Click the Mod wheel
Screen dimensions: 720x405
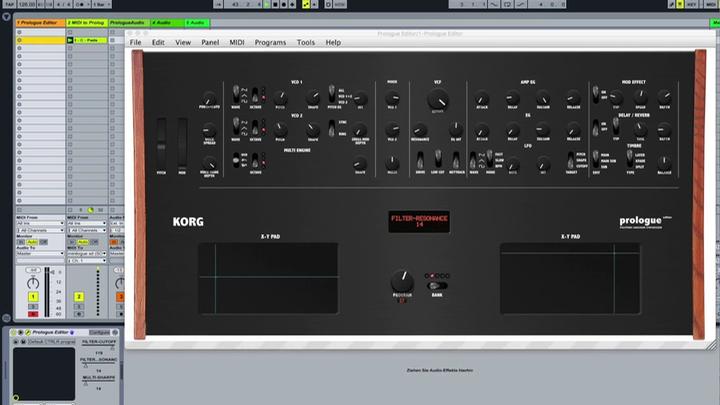pos(182,144)
